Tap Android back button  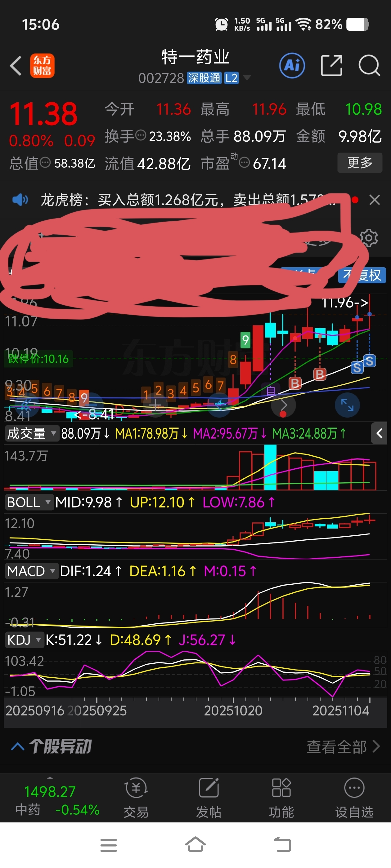282,845
